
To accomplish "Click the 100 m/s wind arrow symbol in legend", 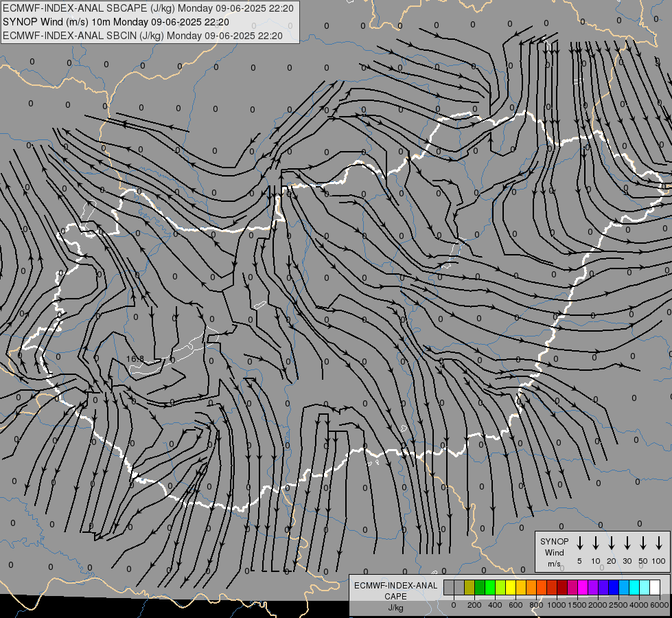I will [659, 543].
